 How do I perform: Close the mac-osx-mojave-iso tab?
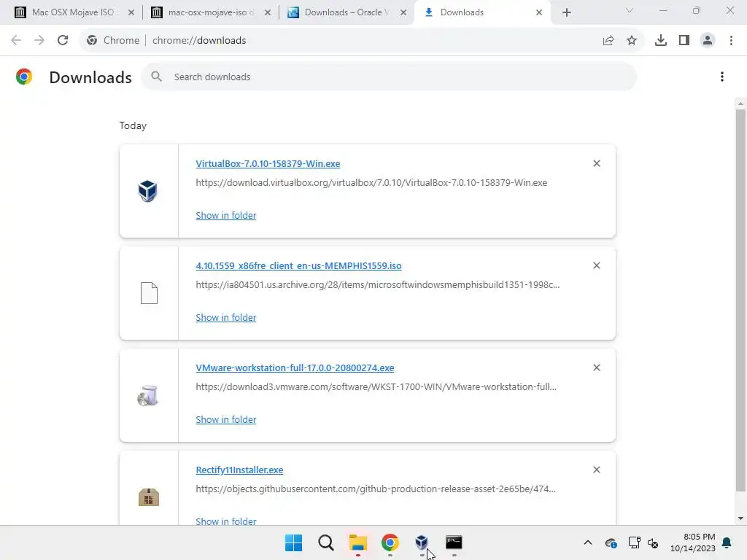coord(267,12)
